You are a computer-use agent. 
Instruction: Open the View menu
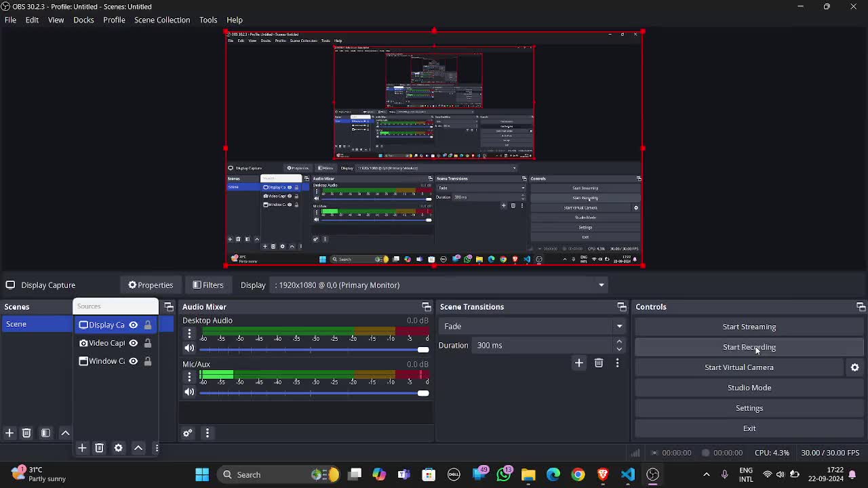[x=56, y=20]
